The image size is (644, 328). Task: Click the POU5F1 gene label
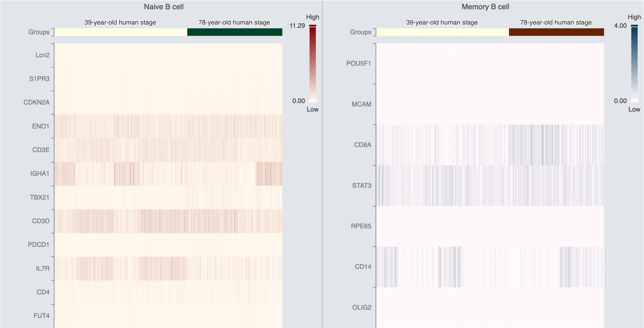coord(358,63)
